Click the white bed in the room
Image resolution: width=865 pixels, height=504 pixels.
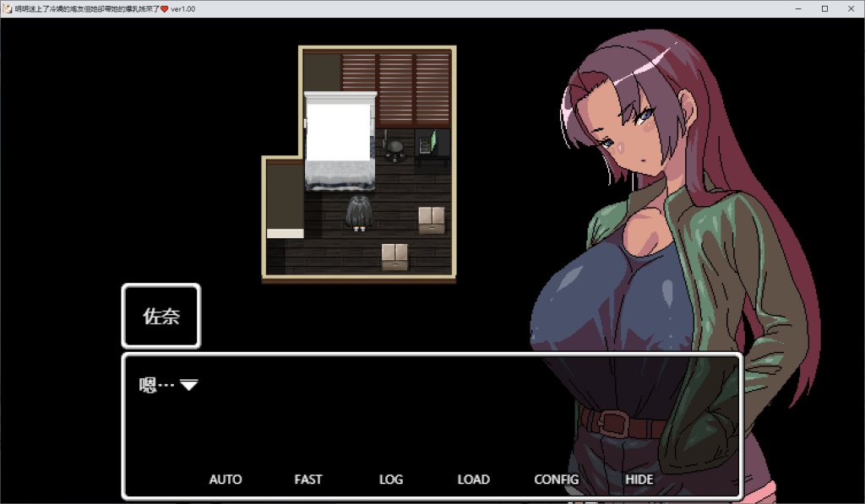tap(339, 135)
